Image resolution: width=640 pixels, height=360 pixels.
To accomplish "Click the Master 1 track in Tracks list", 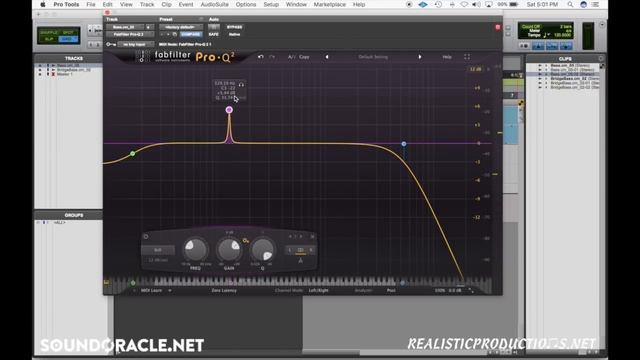I will pos(64,74).
